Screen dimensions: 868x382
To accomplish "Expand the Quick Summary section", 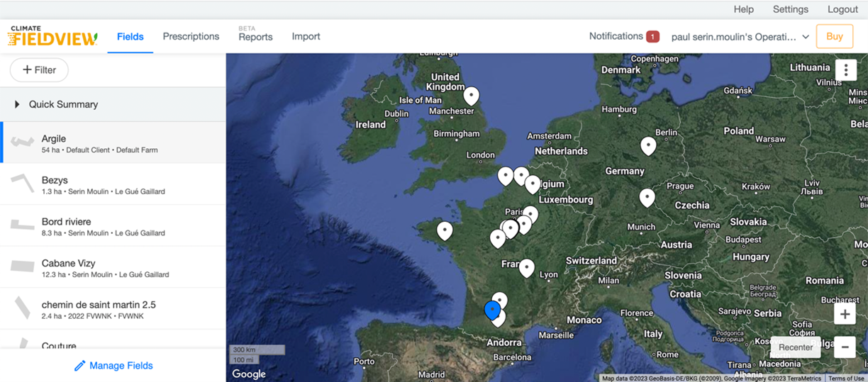I will pos(113,104).
